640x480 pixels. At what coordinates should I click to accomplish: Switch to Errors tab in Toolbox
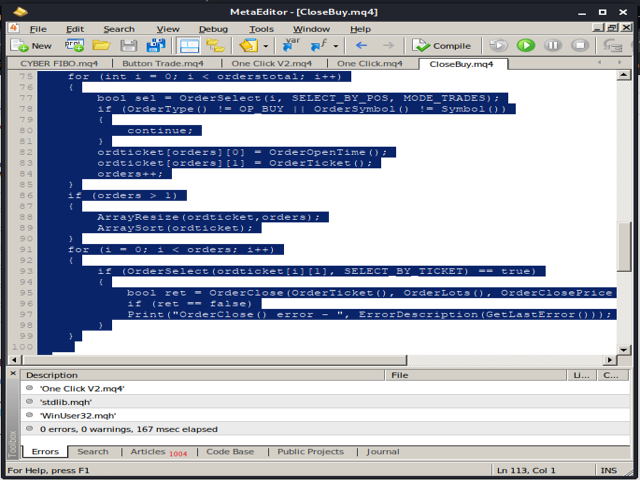tap(45, 452)
